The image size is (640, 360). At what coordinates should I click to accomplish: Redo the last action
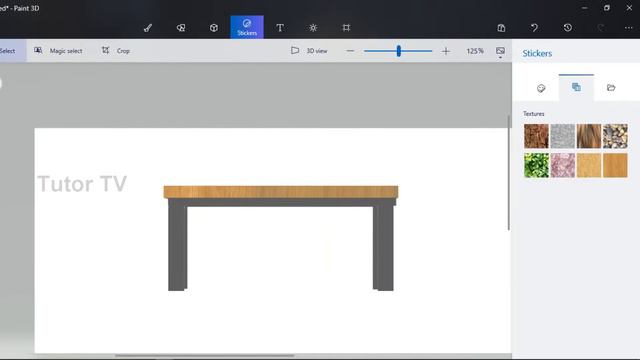[600, 28]
